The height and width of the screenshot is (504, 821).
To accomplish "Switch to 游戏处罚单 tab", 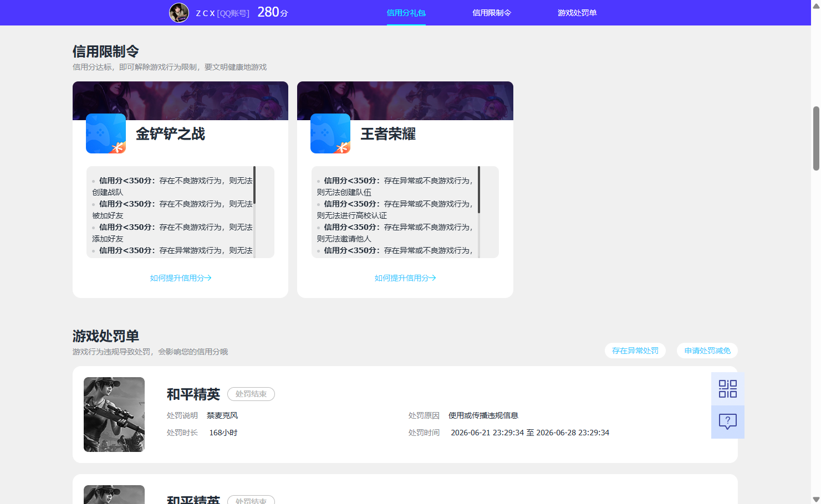I will [x=577, y=13].
